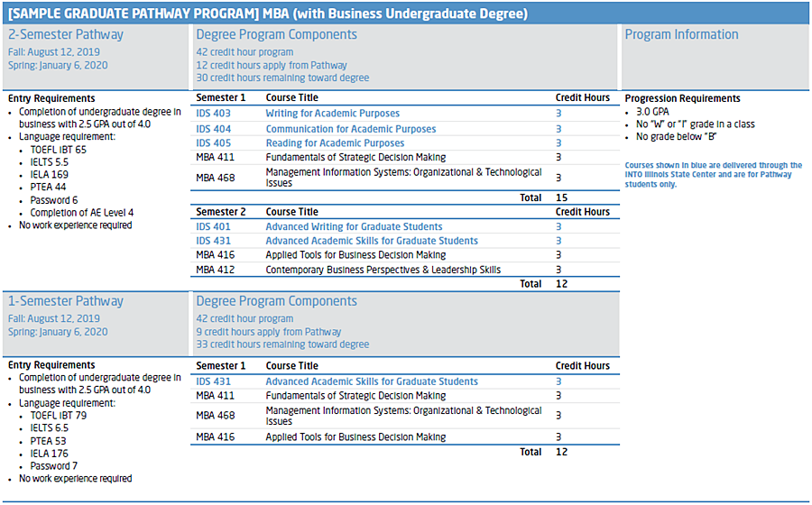Select the MBA 412 Contemporary Business Perspectives row
The height and width of the screenshot is (505, 812).
click(383, 270)
